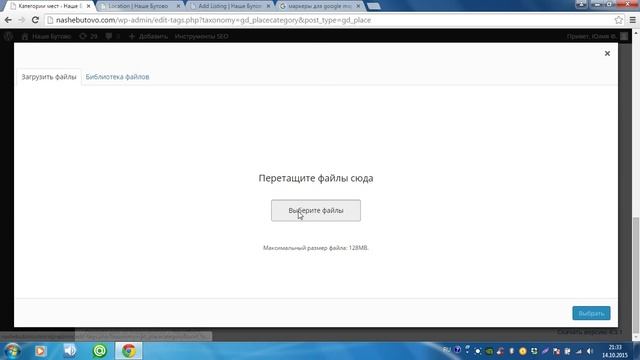Switch to Загрузить файлы tab
This screenshot has height=360, width=640.
point(49,77)
